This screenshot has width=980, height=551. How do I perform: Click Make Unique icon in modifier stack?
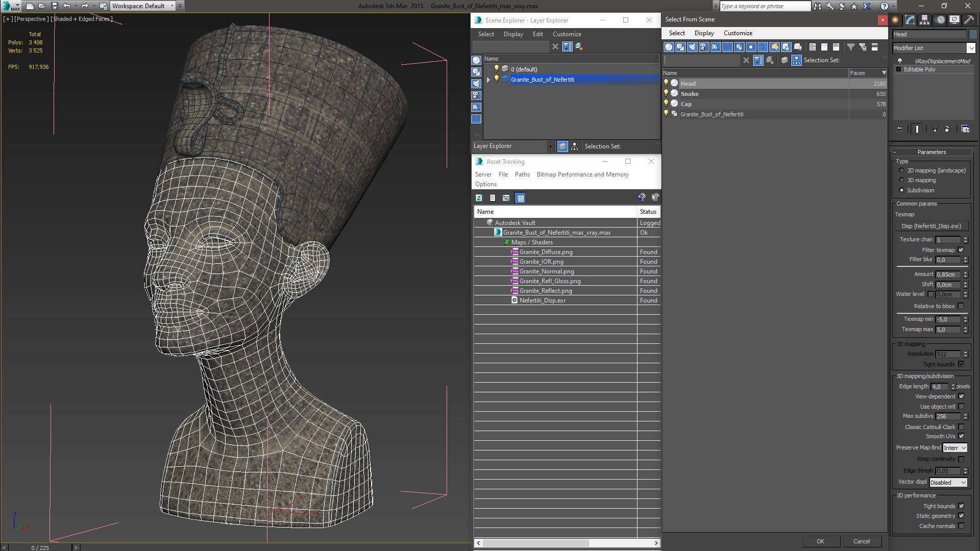[x=935, y=129]
